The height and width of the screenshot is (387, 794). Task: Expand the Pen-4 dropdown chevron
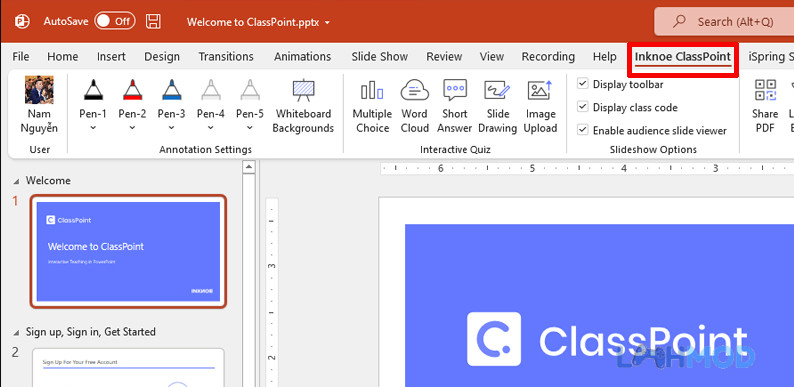coord(211,128)
